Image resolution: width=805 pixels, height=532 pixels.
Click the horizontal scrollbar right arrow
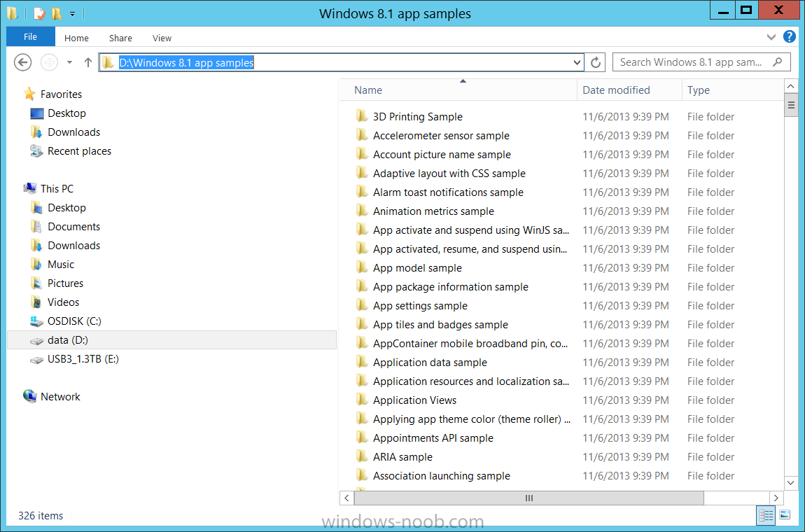776,498
